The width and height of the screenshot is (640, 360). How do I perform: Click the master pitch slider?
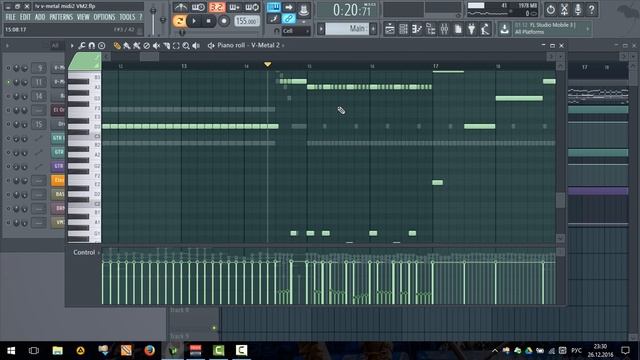click(x=163, y=20)
